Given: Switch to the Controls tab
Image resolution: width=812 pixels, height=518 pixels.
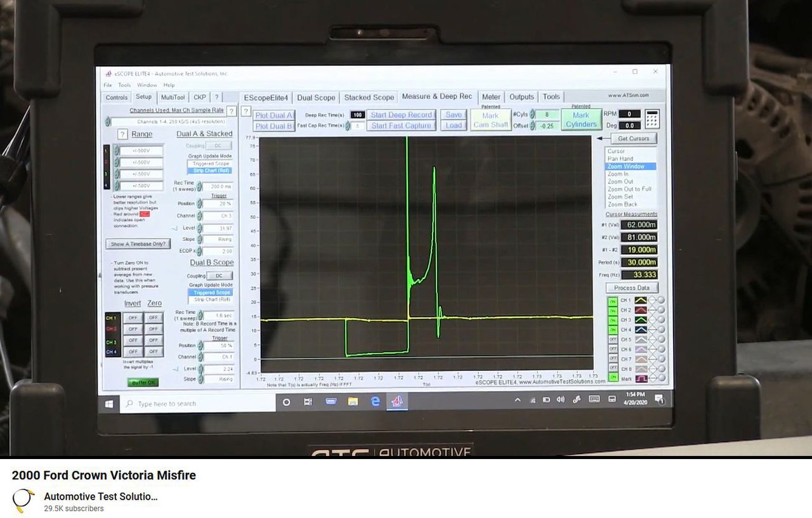Looking at the screenshot, I should [x=117, y=97].
